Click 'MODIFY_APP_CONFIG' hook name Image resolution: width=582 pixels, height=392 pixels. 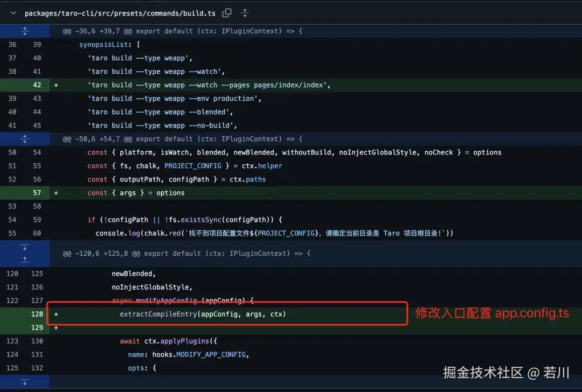point(211,354)
